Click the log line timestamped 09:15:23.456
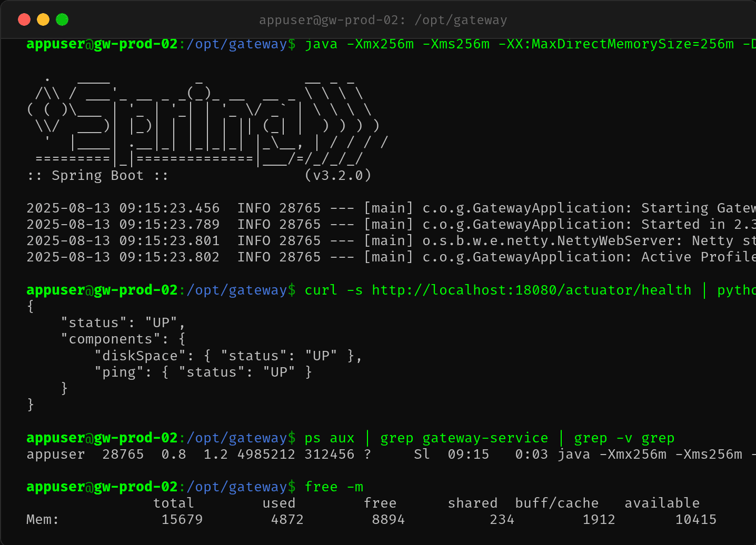 (x=391, y=208)
